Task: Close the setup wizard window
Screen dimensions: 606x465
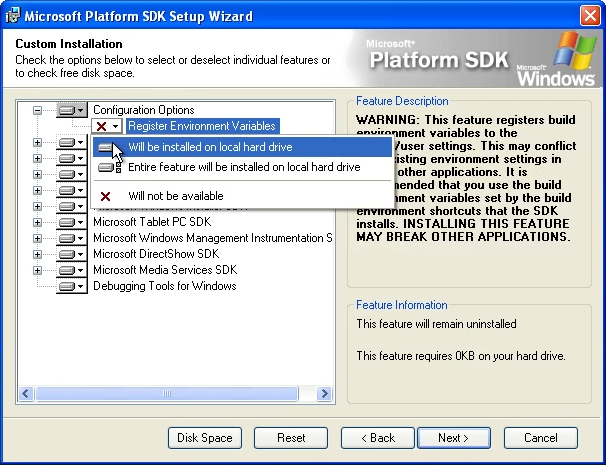Action: 590,16
